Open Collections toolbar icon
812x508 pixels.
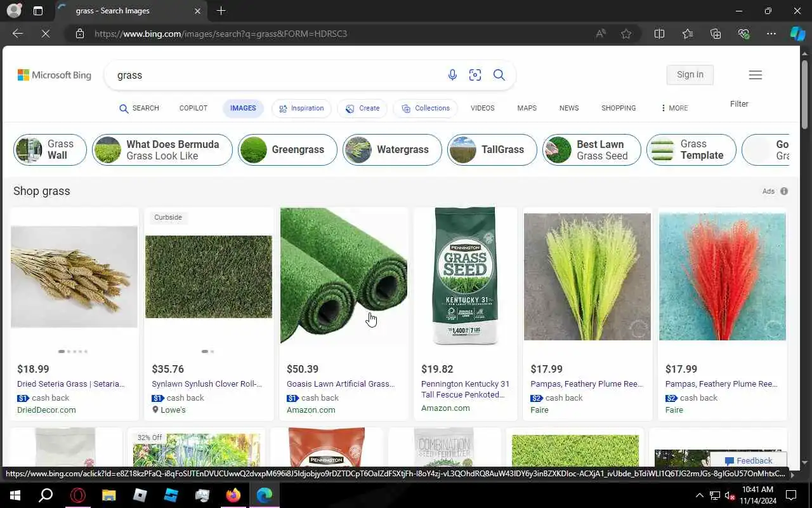coord(716,34)
